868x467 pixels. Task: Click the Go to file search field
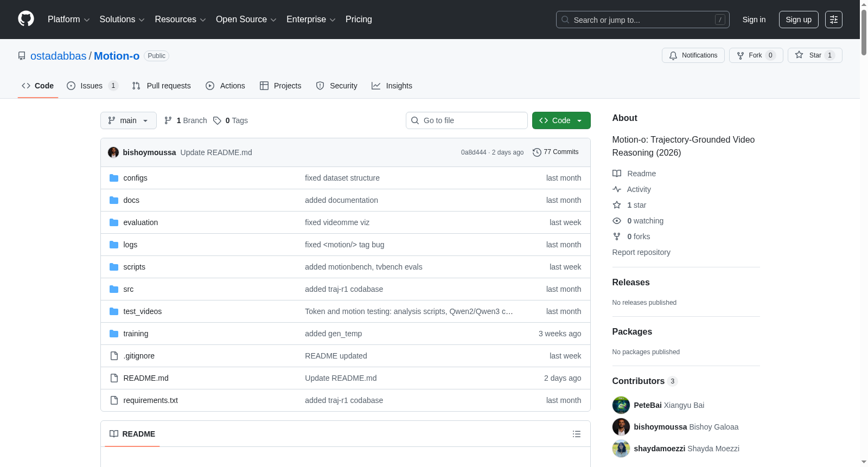click(x=467, y=120)
